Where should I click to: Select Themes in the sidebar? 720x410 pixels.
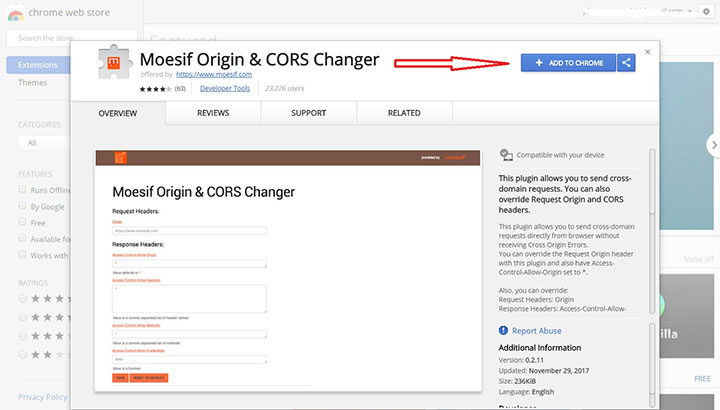[33, 83]
